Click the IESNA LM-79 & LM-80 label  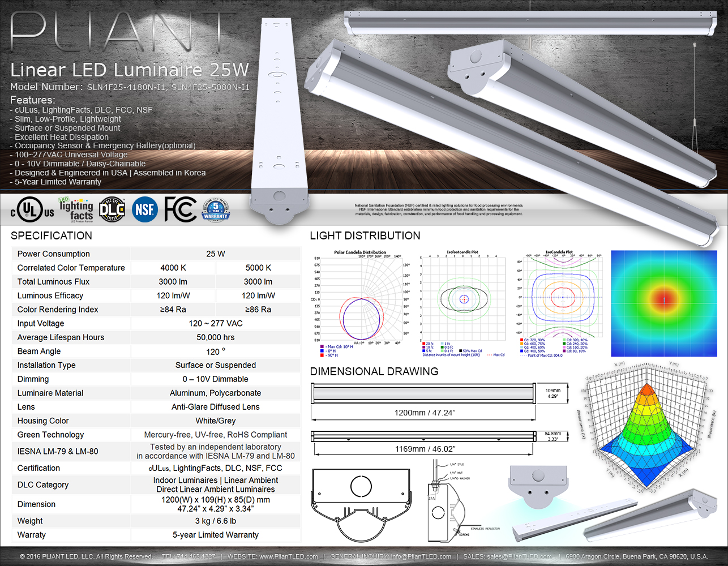click(58, 451)
